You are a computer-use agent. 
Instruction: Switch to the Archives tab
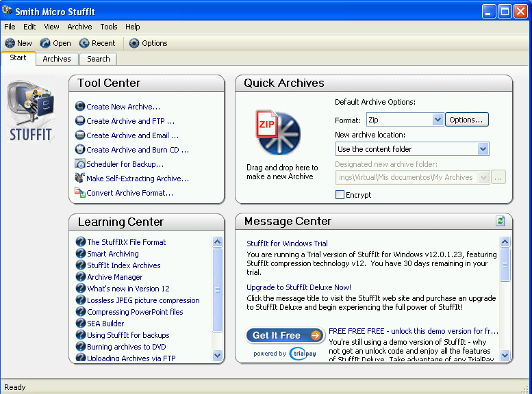pos(57,59)
